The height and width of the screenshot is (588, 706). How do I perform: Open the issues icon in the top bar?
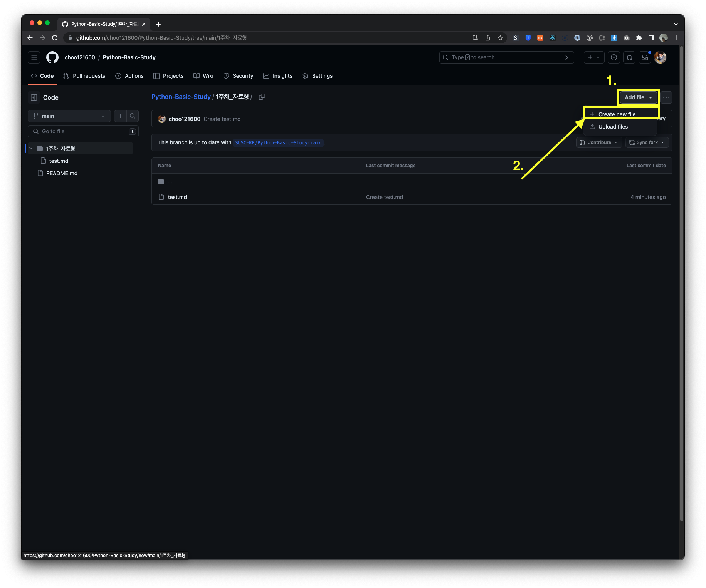pos(614,57)
